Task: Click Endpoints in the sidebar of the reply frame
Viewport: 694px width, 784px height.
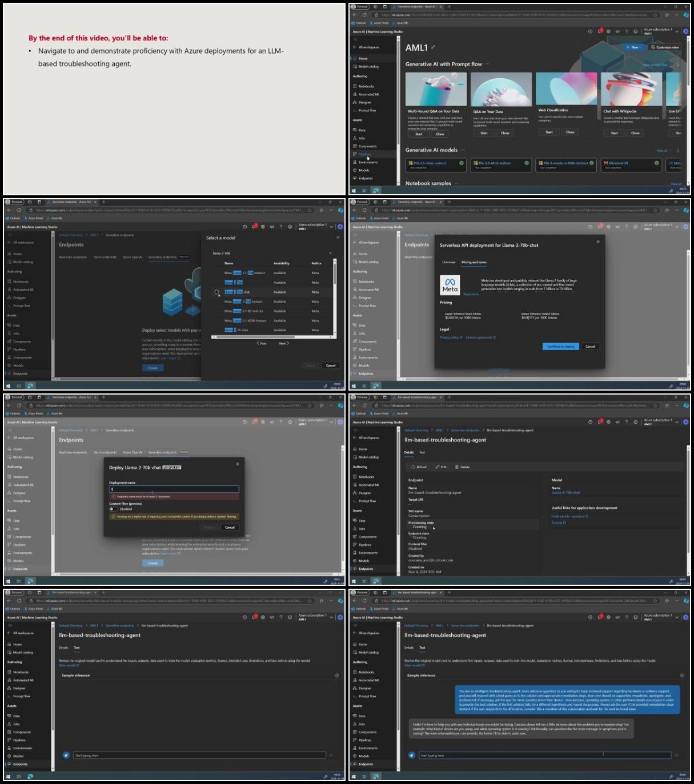Action: coord(366,764)
